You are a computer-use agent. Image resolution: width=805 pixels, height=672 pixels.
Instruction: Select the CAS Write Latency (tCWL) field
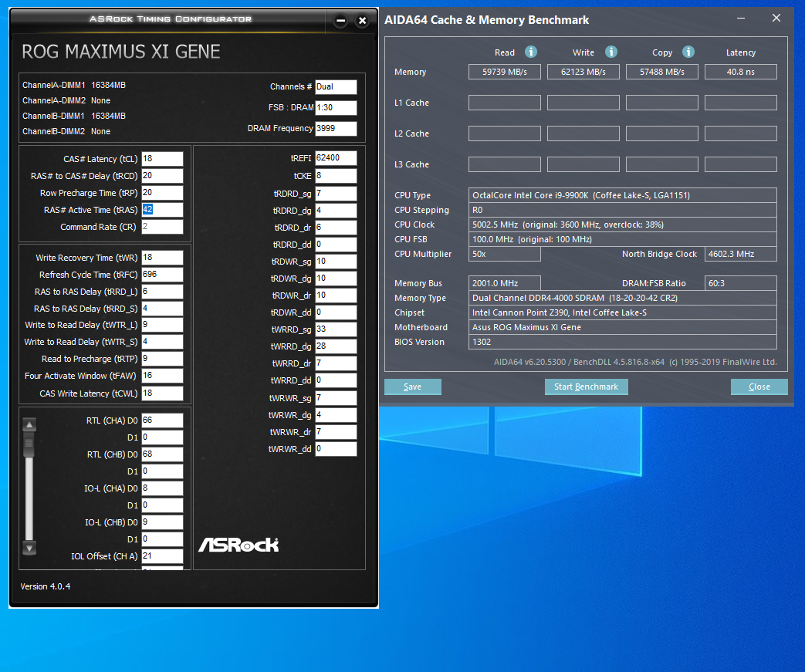(162, 393)
